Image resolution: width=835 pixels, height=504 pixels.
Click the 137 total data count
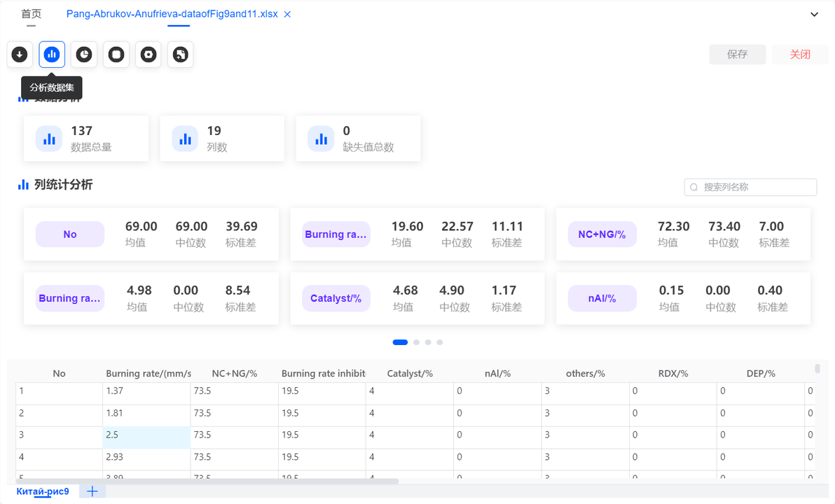coord(81,131)
